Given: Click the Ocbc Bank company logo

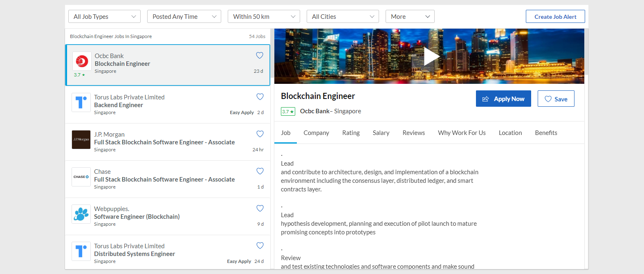Looking at the screenshot, I should coord(82,61).
